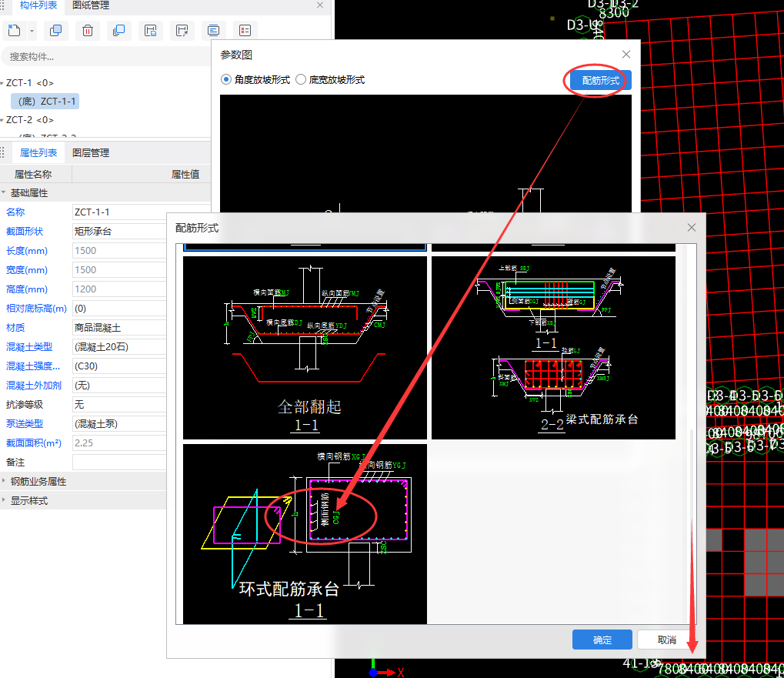Close the component list panel
The image size is (784, 678).
pyautogui.click(x=320, y=5)
